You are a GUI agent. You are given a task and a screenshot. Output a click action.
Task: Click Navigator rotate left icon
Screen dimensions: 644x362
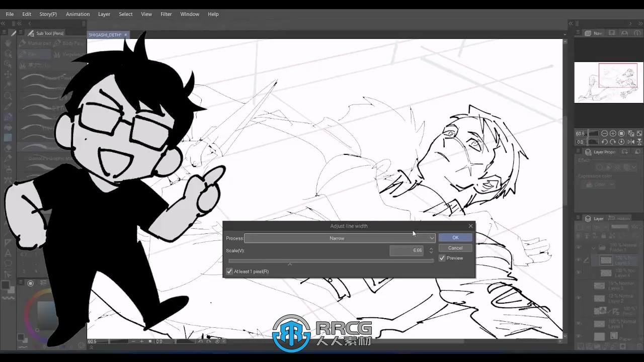(604, 142)
